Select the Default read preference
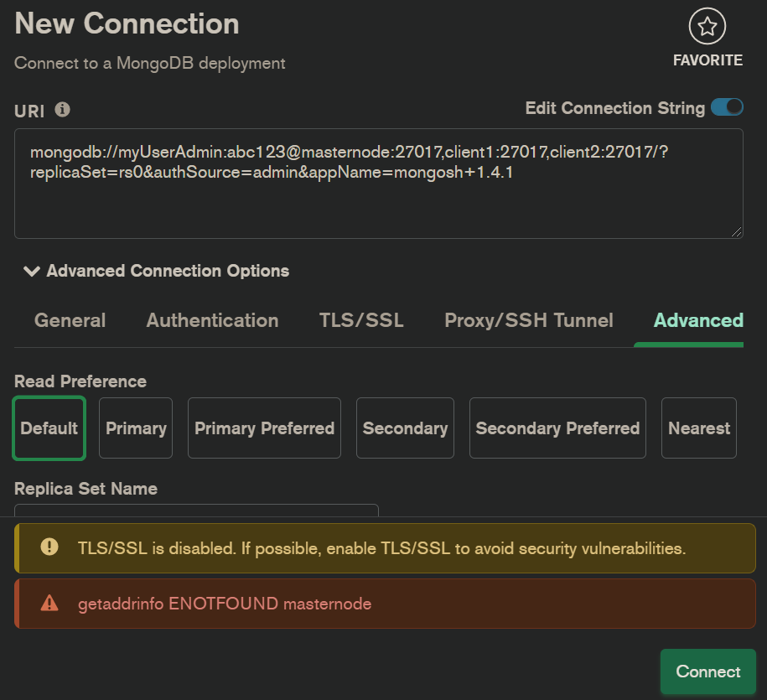Image resolution: width=767 pixels, height=700 pixels. pos(49,428)
